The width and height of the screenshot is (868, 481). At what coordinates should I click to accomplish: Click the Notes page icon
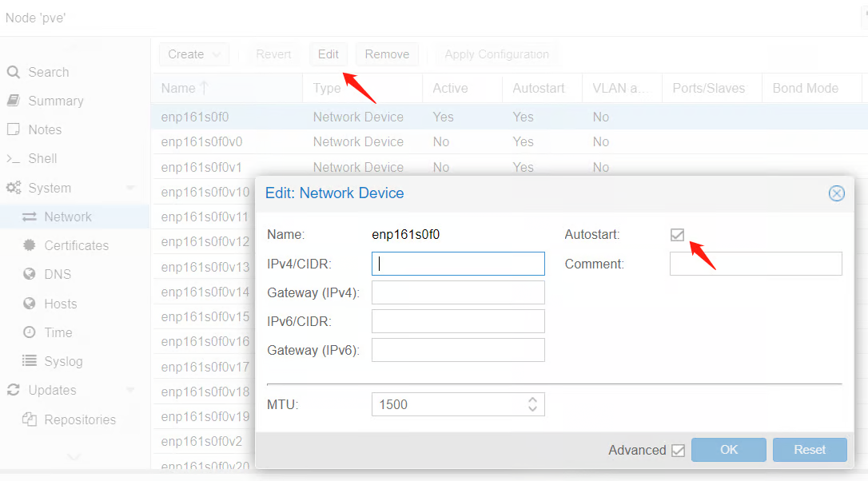pos(14,130)
